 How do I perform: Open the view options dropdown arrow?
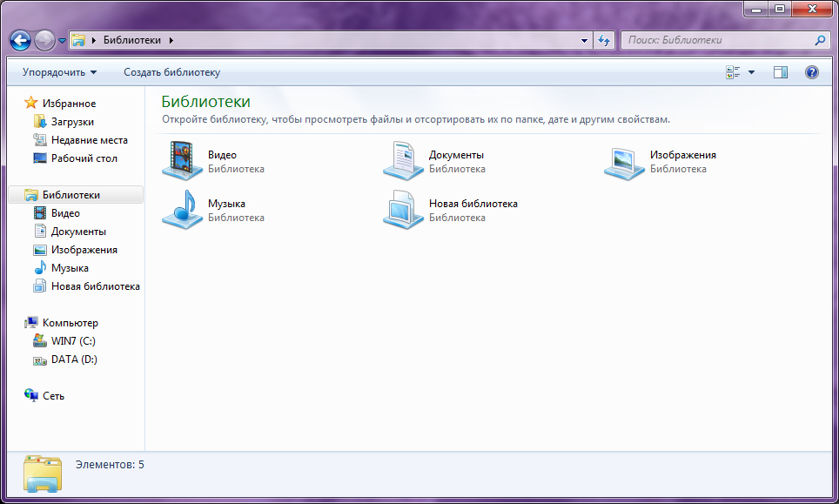[x=751, y=72]
